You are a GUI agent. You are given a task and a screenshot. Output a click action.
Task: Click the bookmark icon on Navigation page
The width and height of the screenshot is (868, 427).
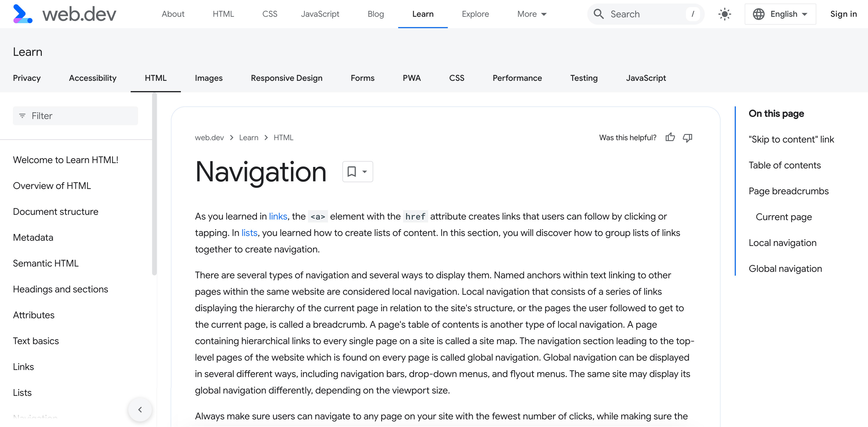click(351, 172)
